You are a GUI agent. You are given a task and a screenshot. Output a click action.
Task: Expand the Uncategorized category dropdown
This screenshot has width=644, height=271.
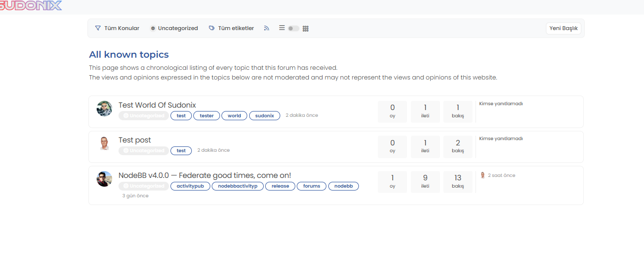pos(174,29)
